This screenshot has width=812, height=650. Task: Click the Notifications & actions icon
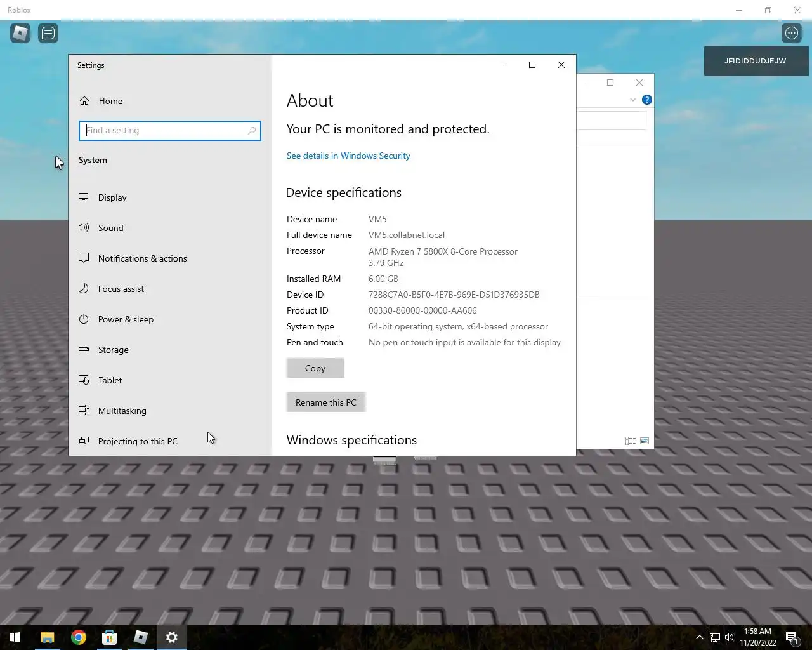[84, 258]
